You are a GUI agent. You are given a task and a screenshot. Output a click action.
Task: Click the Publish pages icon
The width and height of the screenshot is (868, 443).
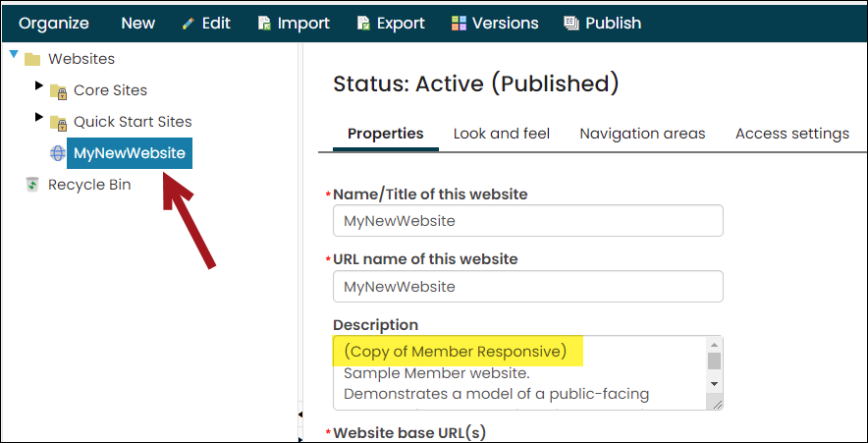coord(570,24)
